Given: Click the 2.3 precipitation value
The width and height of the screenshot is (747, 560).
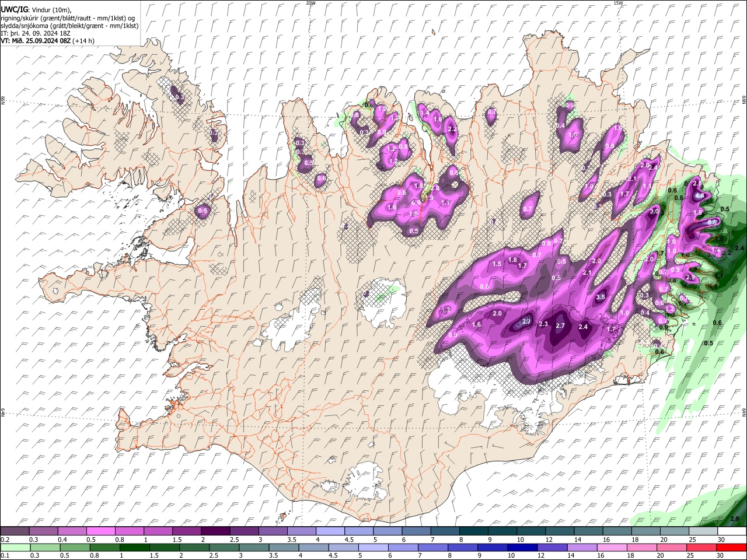Looking at the screenshot, I should click(x=543, y=324).
